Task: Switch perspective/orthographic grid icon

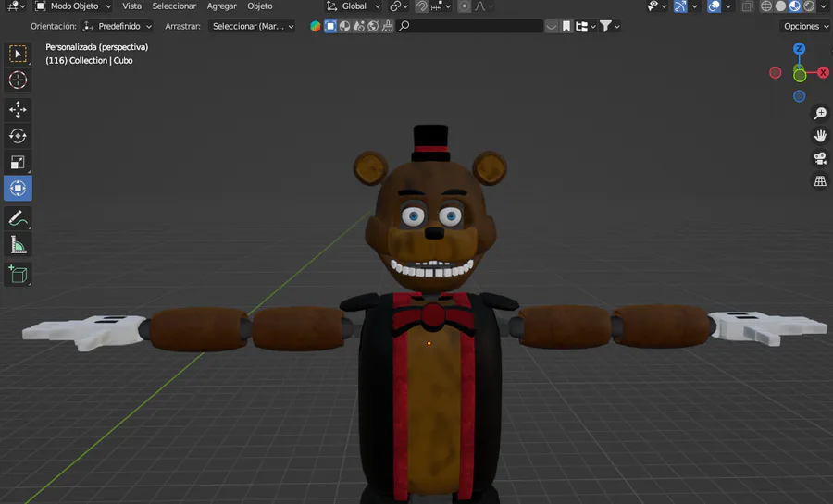Action: (x=820, y=181)
